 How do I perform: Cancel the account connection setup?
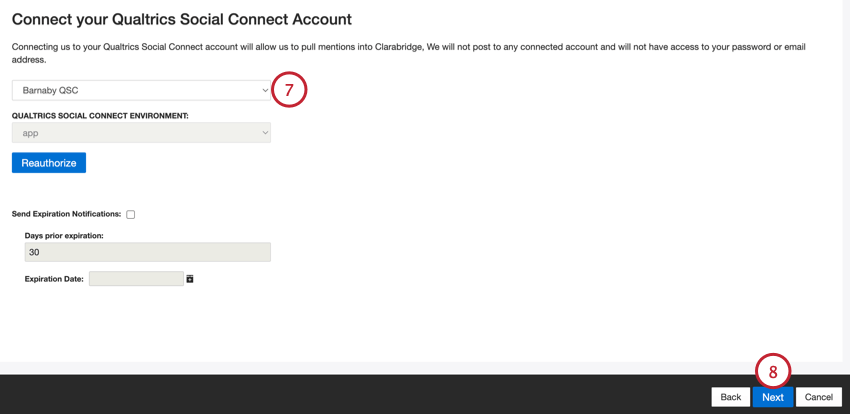click(819, 397)
